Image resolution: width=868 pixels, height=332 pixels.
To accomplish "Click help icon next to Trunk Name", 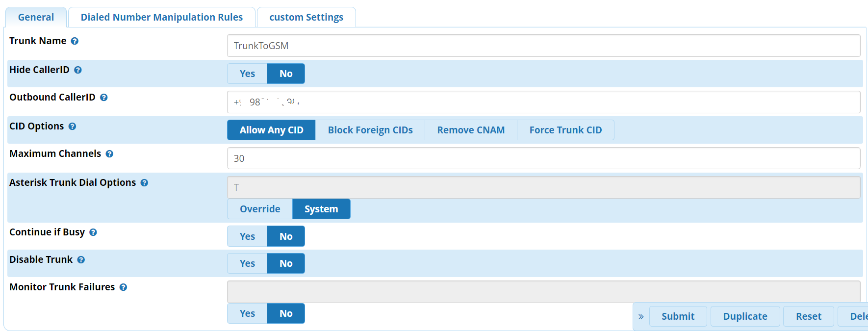I will [x=75, y=41].
